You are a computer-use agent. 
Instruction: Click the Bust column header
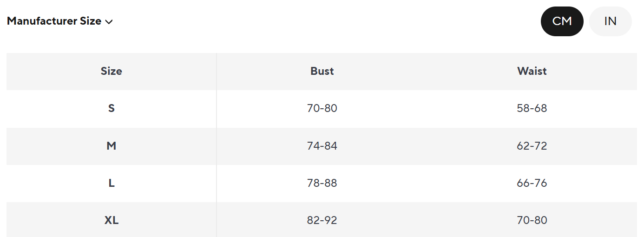pos(322,71)
